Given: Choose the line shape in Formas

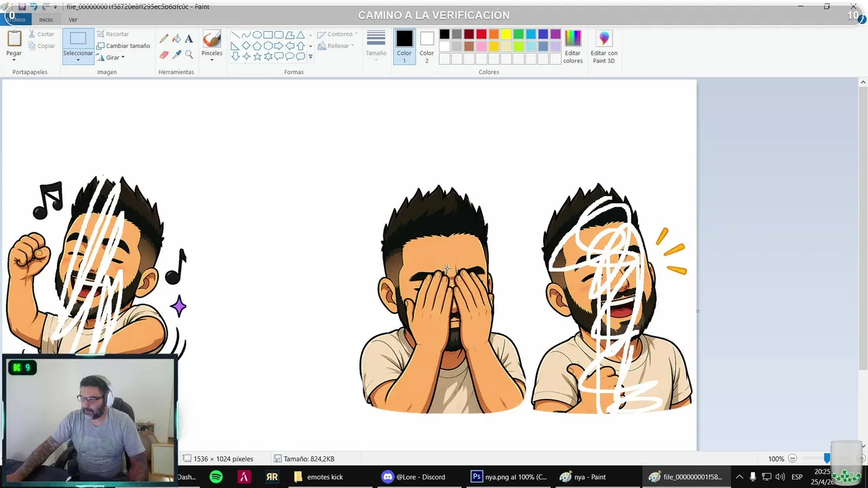Looking at the screenshot, I should [x=235, y=35].
